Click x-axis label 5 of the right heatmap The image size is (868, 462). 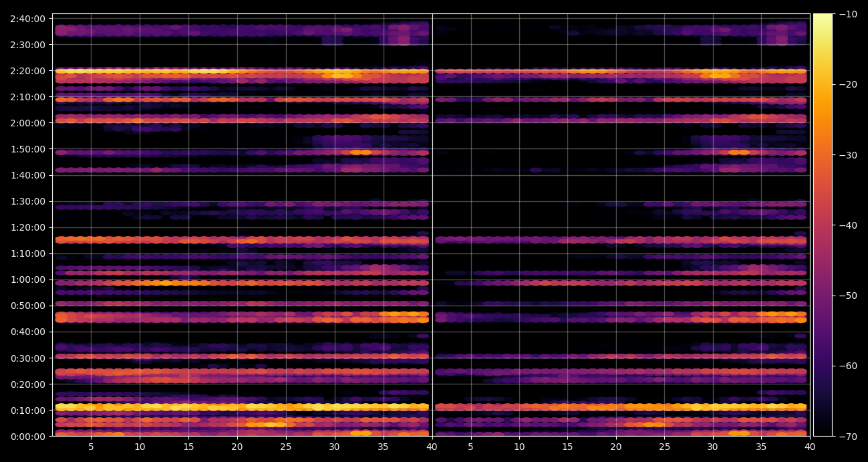pos(470,447)
